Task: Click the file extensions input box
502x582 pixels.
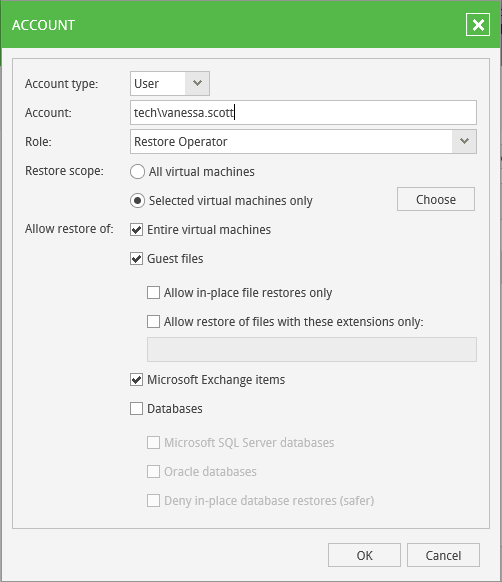Action: (312, 349)
